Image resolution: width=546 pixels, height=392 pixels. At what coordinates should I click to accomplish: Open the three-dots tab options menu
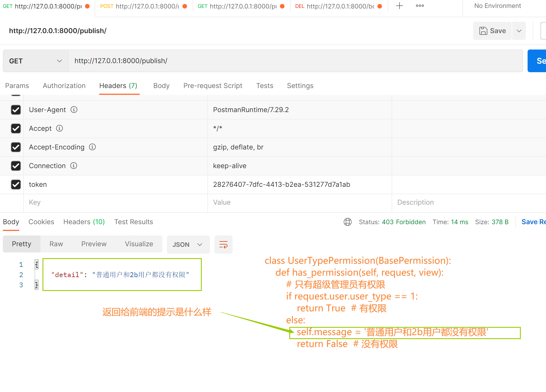(420, 6)
